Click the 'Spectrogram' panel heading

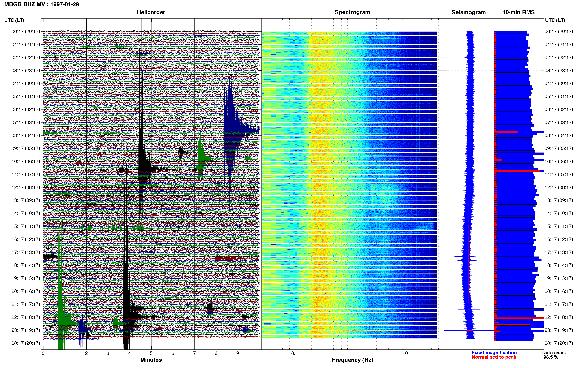coord(352,12)
